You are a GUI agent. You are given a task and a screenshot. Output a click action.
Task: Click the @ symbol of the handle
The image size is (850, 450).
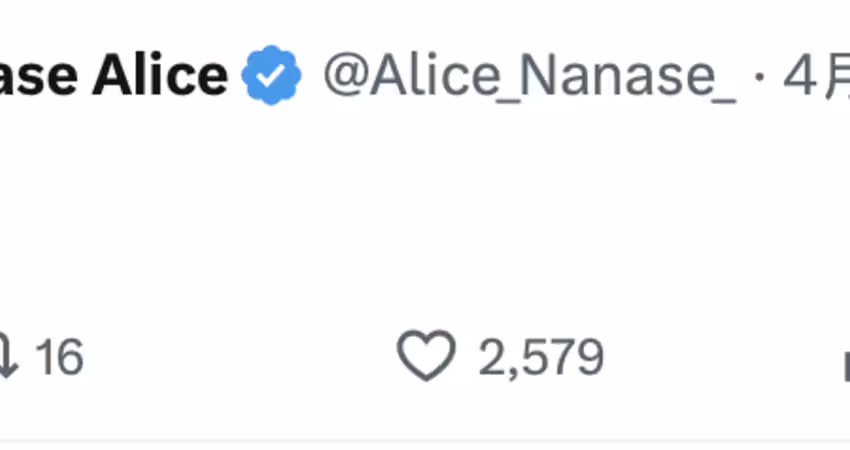[x=345, y=78]
